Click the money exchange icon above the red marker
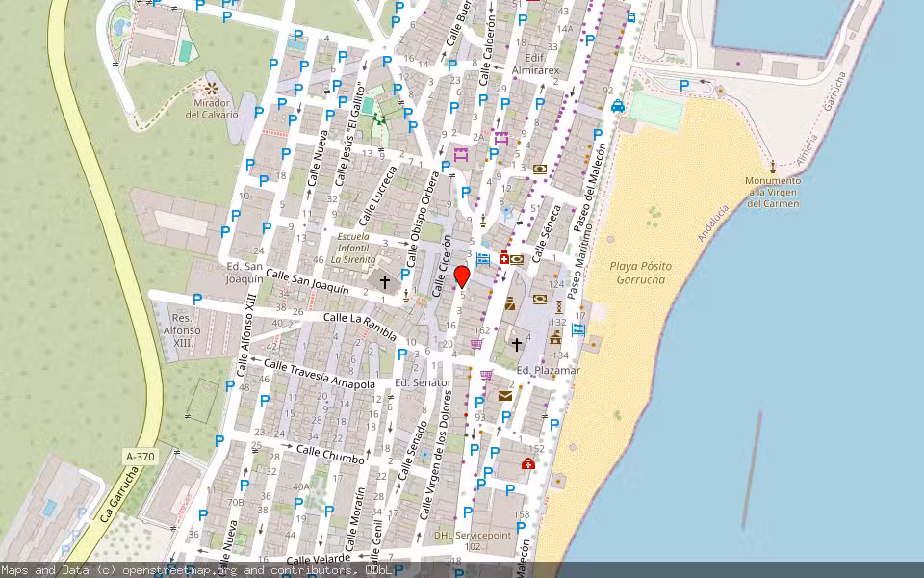Image resolution: width=924 pixels, height=578 pixels. (x=517, y=260)
